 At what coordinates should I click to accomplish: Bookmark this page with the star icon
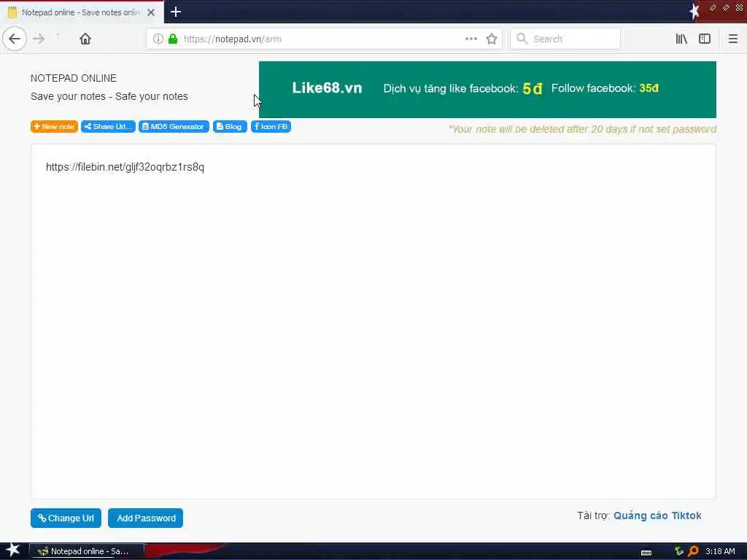(492, 39)
